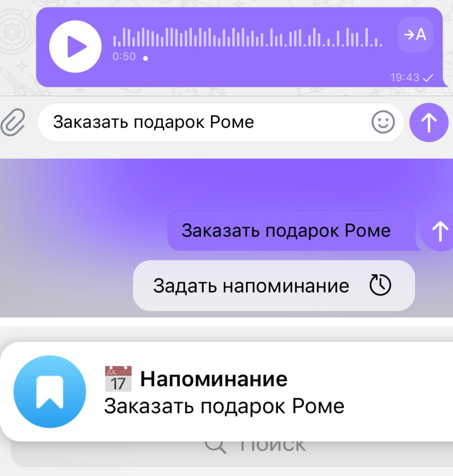Click the calendar emoji in the notification

(x=118, y=378)
